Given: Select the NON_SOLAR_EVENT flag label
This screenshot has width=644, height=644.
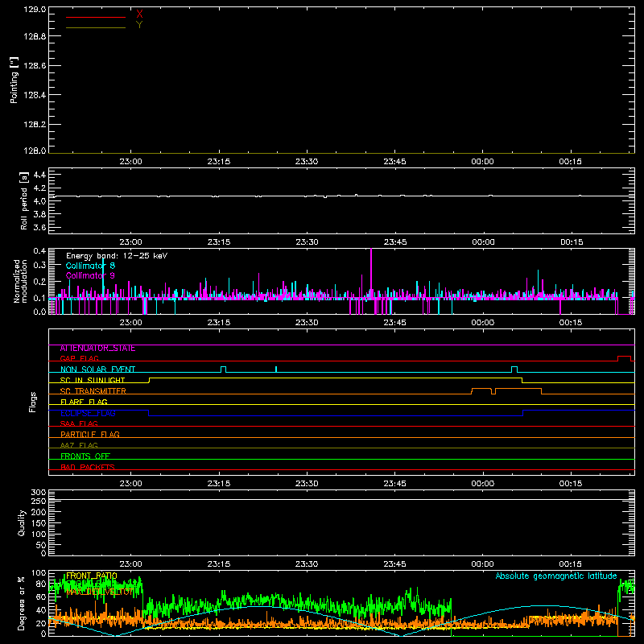Looking at the screenshot, I should click(97, 369).
